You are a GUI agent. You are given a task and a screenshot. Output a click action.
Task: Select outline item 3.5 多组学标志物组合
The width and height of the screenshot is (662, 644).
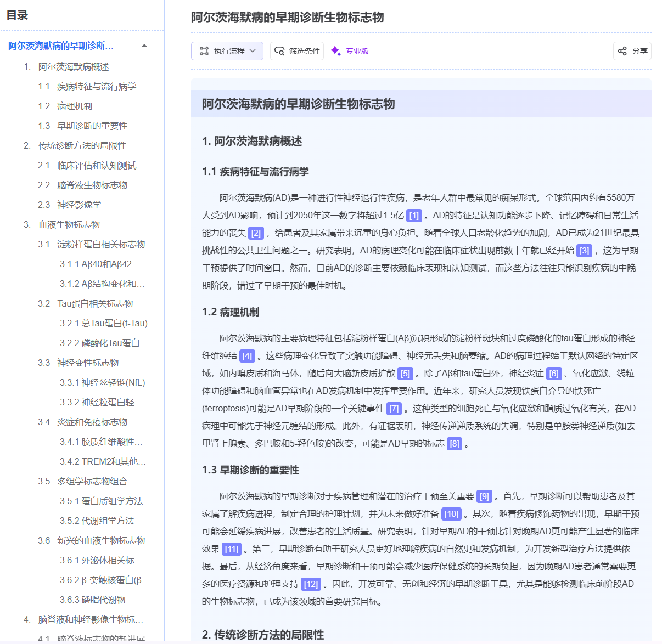[x=83, y=481]
